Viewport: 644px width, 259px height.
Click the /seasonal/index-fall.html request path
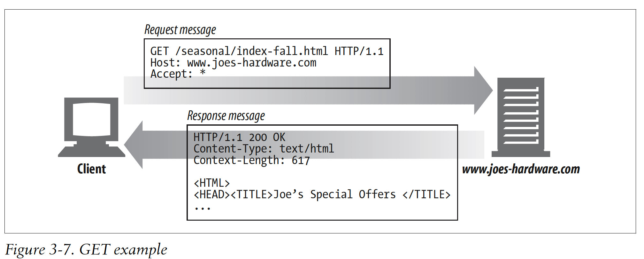[x=251, y=51]
